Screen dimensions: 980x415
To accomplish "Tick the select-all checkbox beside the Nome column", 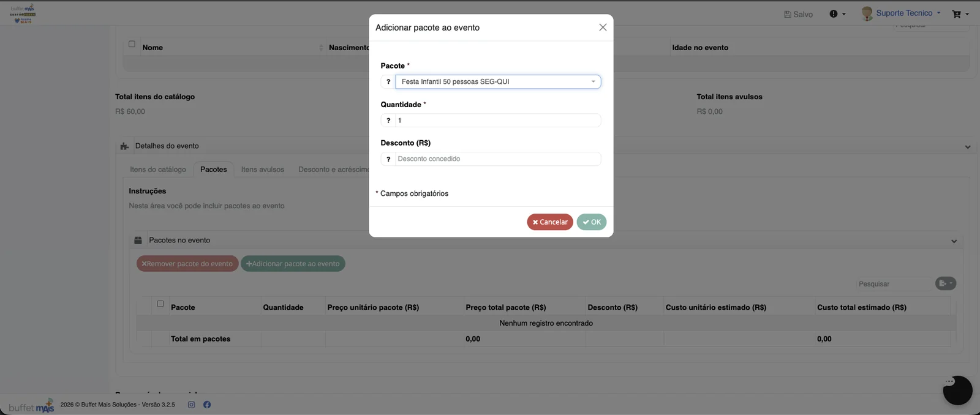I will pos(132,44).
